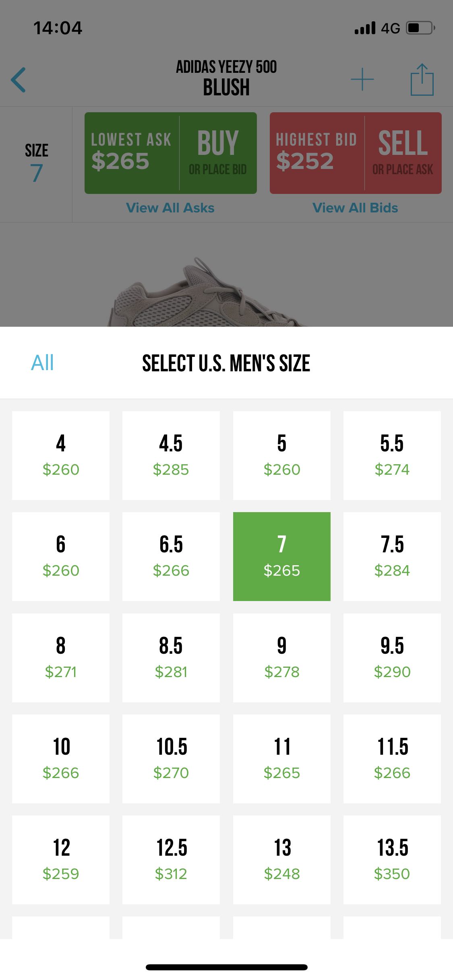This screenshot has width=453, height=980.
Task: Tap the share icon
Action: pos(422,80)
